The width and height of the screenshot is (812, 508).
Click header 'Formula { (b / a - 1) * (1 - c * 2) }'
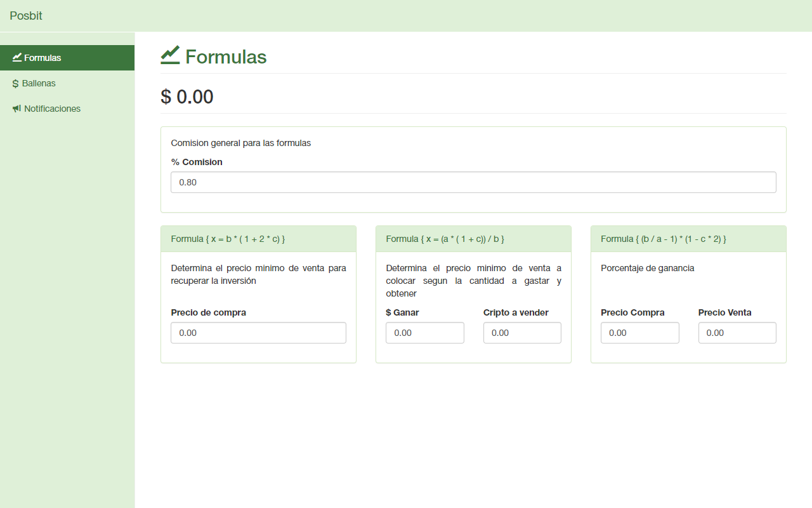tap(664, 239)
